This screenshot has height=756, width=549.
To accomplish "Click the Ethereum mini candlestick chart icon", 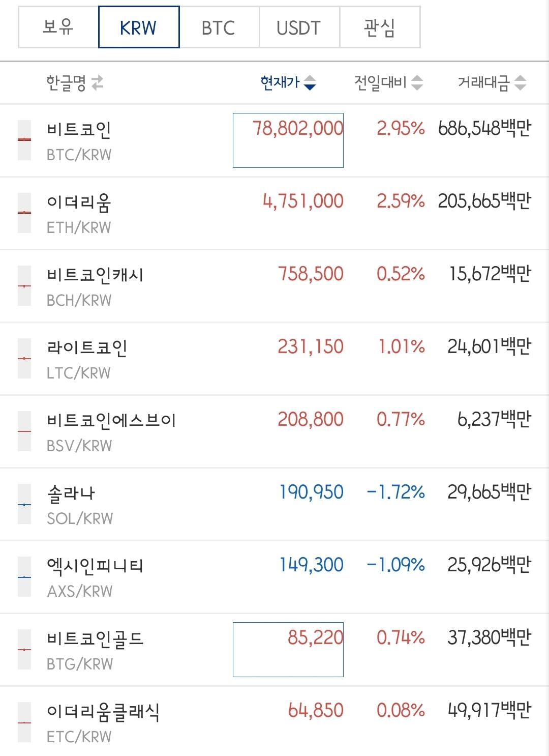I will [x=24, y=213].
